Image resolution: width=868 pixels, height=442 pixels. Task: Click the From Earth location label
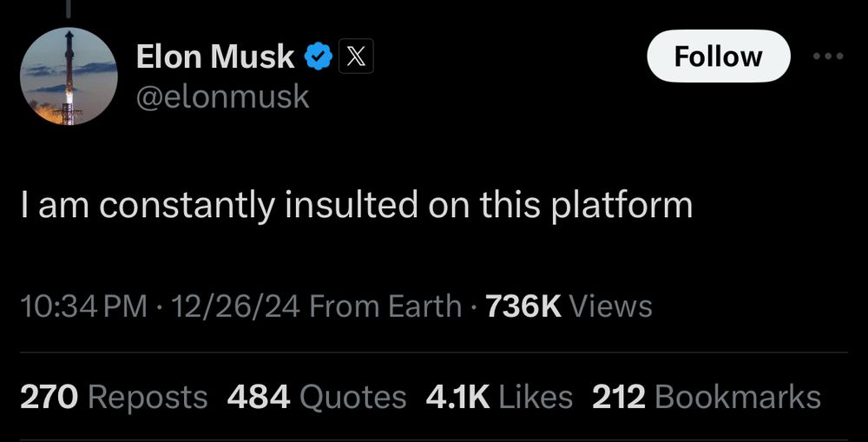(x=385, y=307)
